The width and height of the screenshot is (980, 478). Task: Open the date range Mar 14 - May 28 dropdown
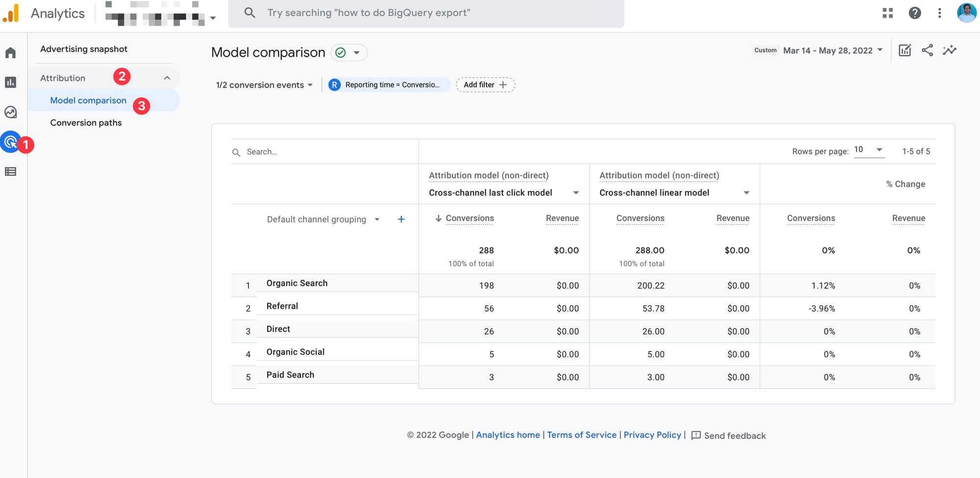coord(833,50)
